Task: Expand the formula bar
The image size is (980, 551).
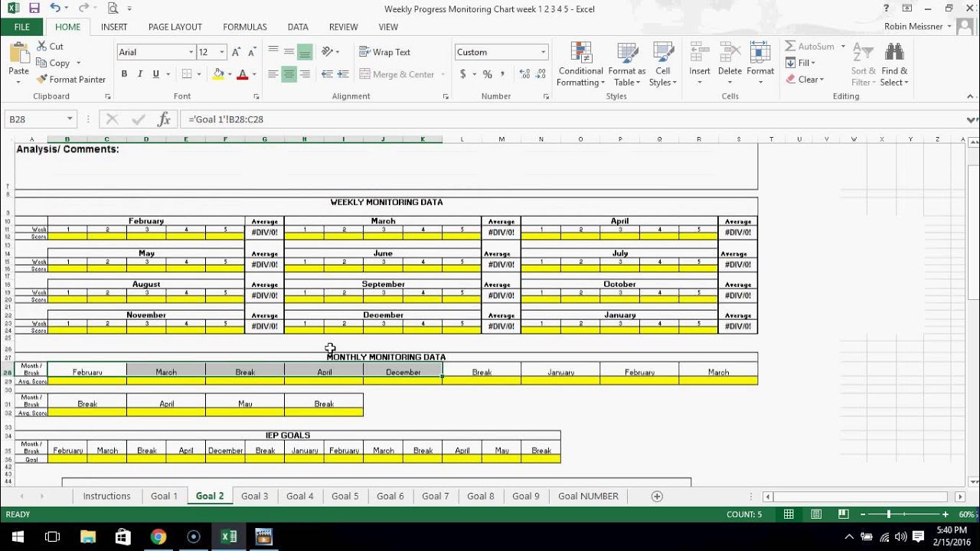Action: [972, 119]
